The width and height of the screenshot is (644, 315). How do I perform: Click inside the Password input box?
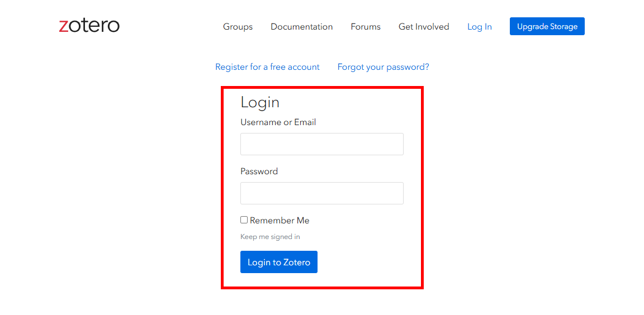(x=321, y=193)
